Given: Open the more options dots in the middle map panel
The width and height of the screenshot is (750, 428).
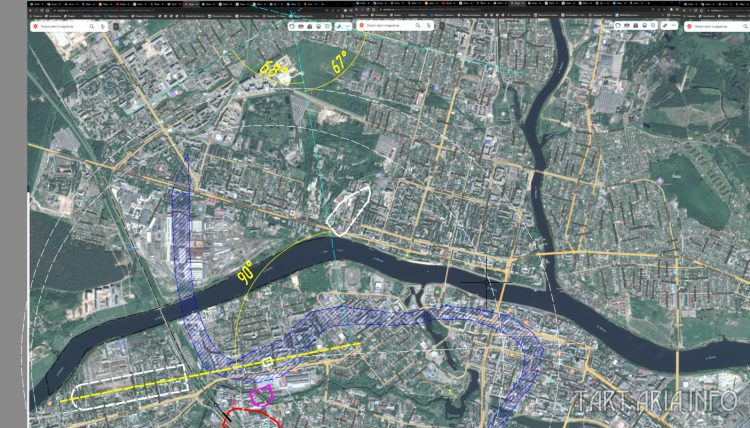Looking at the screenshot, I should click(x=674, y=26).
